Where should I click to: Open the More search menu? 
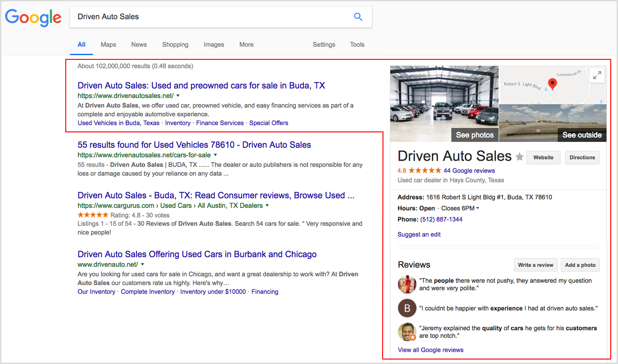(246, 45)
